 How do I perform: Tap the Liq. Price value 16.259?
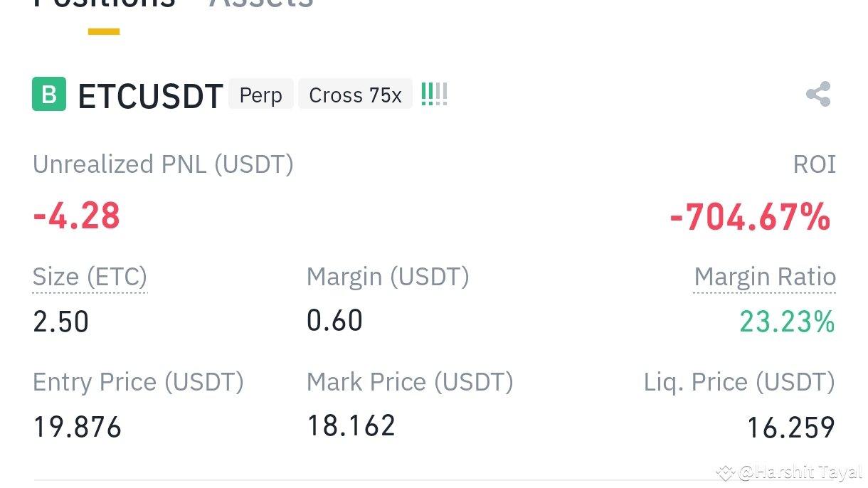point(790,426)
